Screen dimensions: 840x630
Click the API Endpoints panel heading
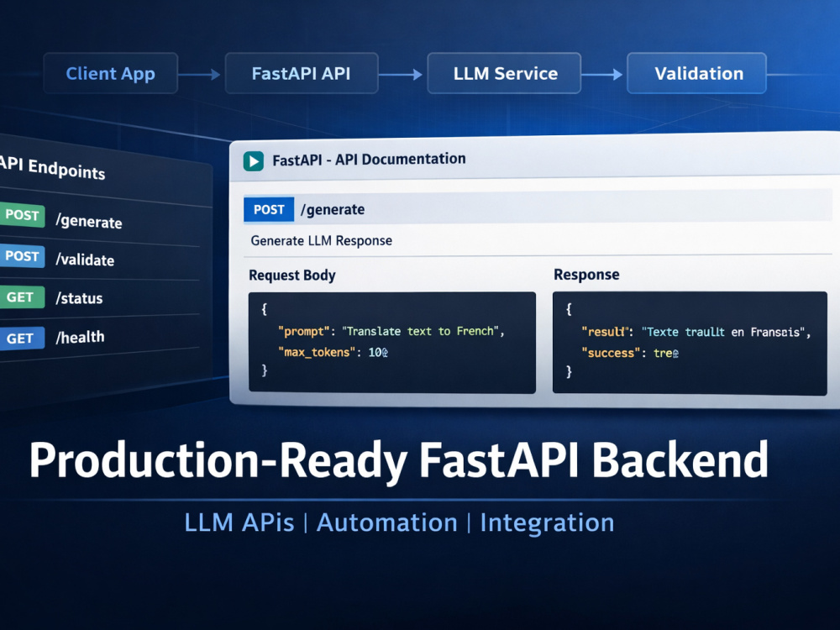[x=52, y=168]
